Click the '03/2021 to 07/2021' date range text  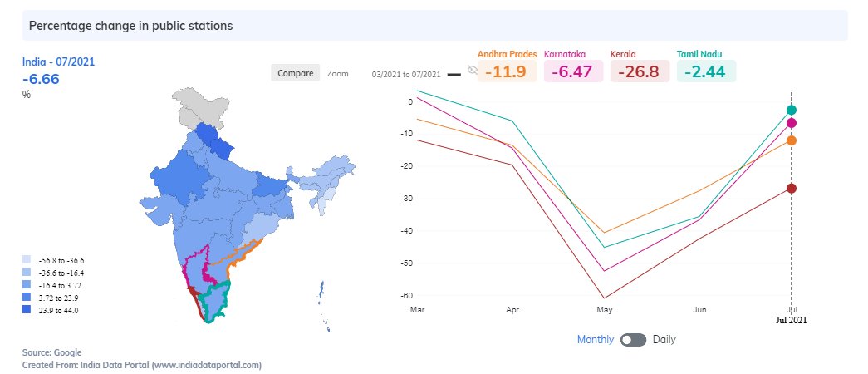(406, 74)
